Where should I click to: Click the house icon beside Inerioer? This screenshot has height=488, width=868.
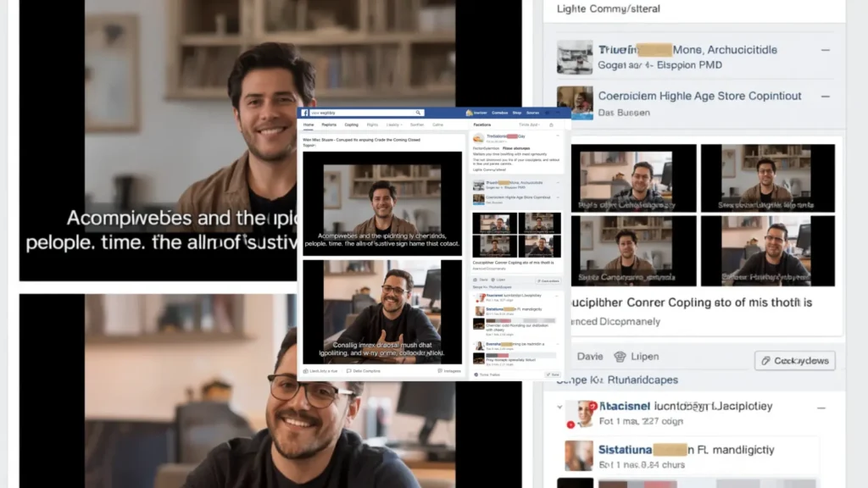tap(470, 113)
